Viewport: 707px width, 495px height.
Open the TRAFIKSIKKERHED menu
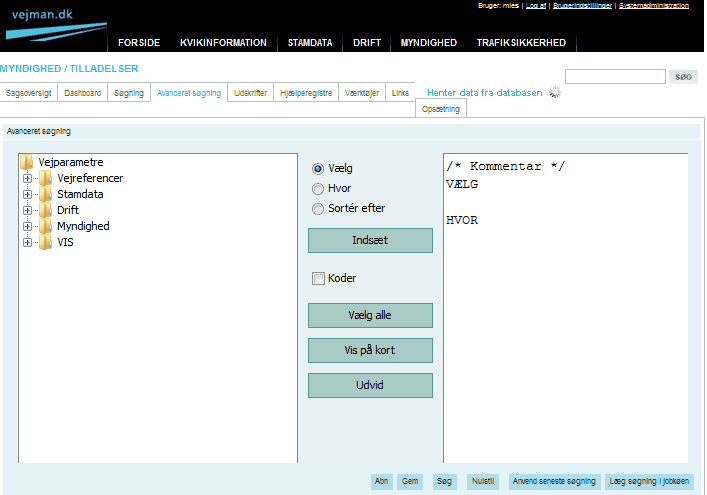tap(521, 43)
